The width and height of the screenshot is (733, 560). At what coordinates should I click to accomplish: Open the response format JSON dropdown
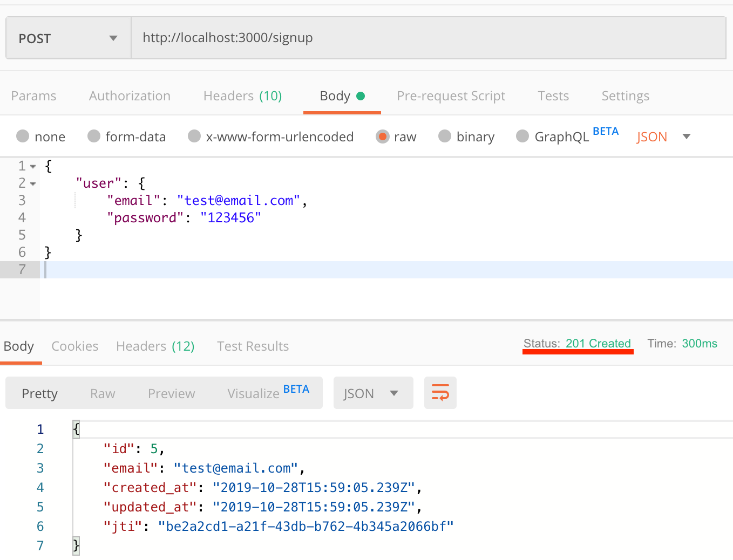point(373,393)
